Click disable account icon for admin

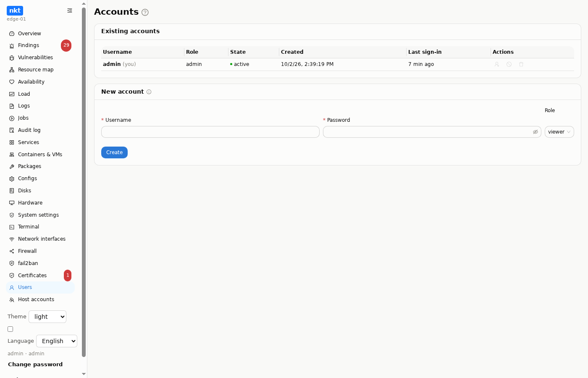pos(509,64)
